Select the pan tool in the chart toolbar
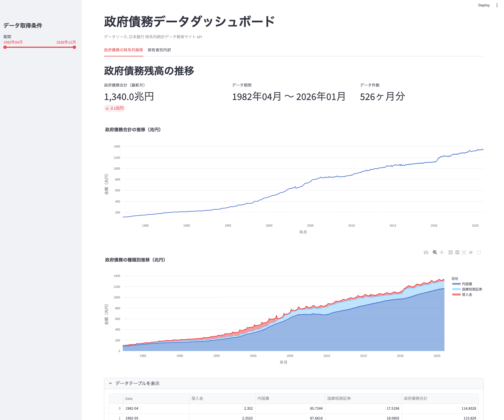Viewport: 504px width, 420px height. pyautogui.click(x=442, y=252)
